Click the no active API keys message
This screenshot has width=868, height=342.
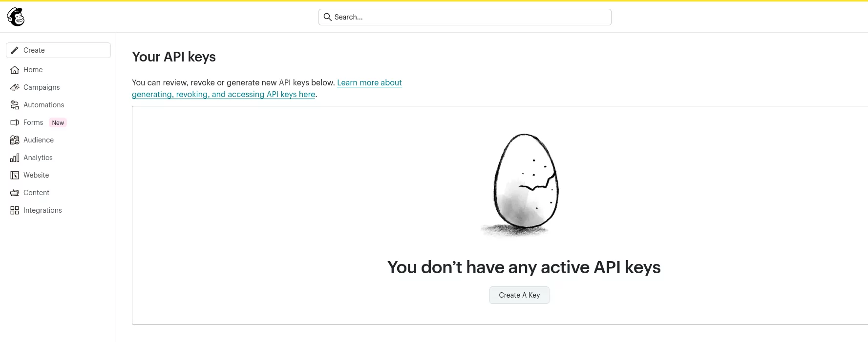(524, 267)
